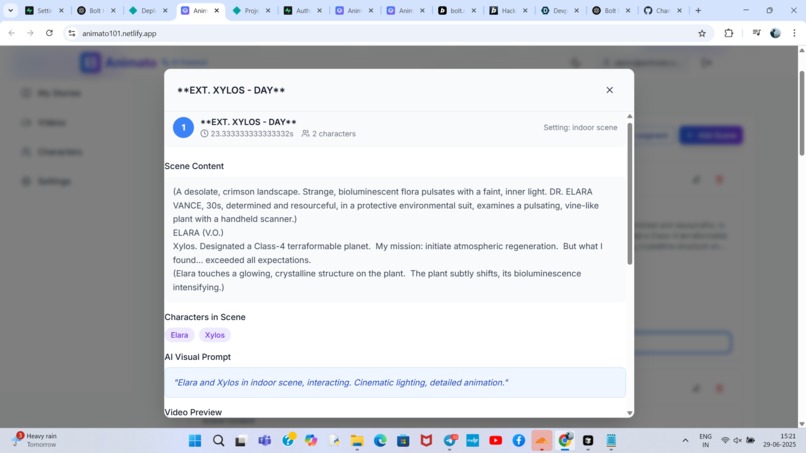Close the scene details dialog
Image resolution: width=806 pixels, height=453 pixels.
pyautogui.click(x=609, y=90)
